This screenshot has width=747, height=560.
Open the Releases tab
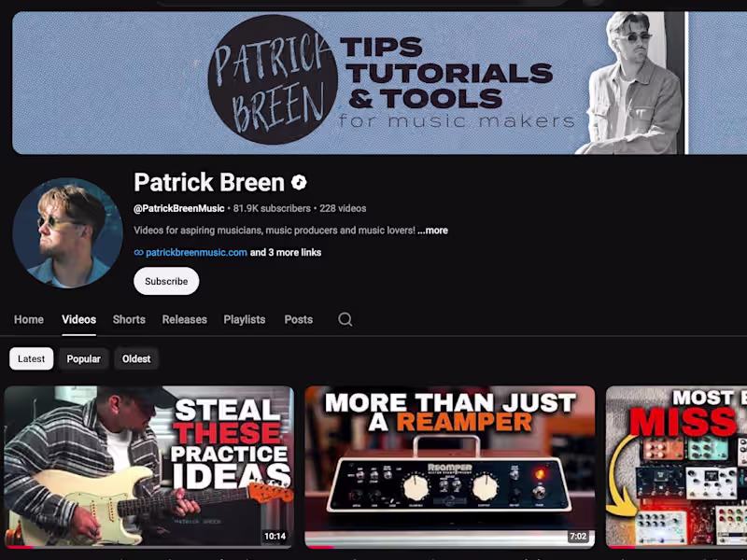(x=184, y=319)
